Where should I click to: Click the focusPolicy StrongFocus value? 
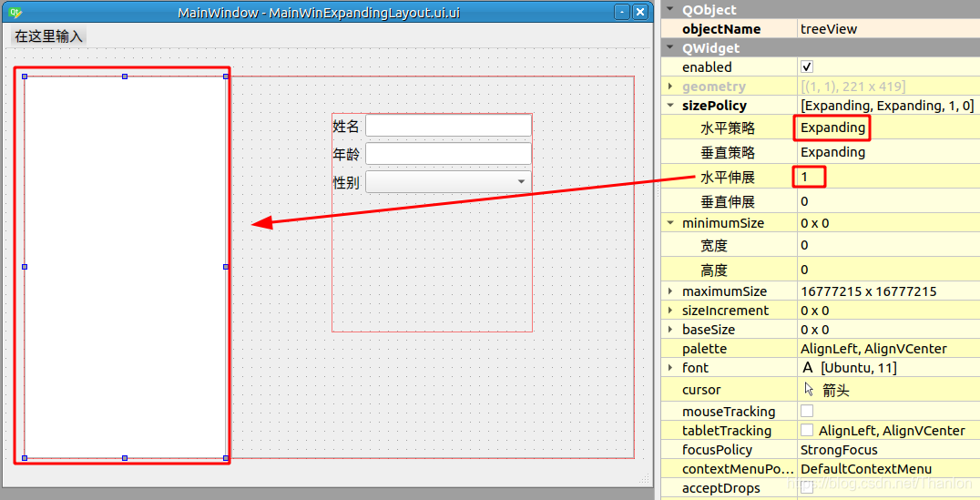pyautogui.click(x=839, y=449)
